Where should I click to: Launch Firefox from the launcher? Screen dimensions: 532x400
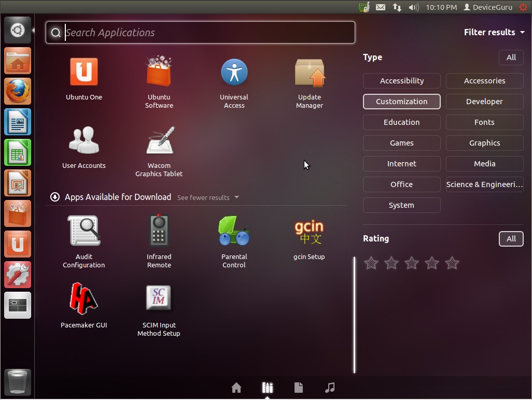click(x=18, y=91)
